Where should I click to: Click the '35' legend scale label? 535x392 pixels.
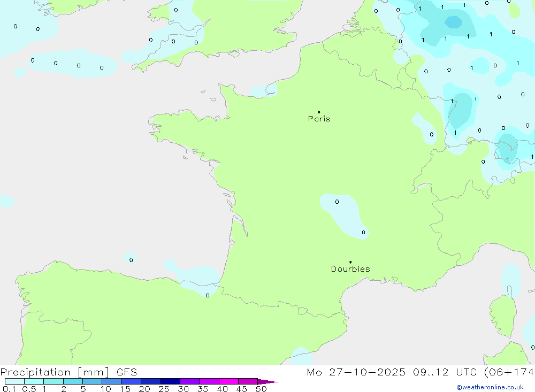click(203, 389)
